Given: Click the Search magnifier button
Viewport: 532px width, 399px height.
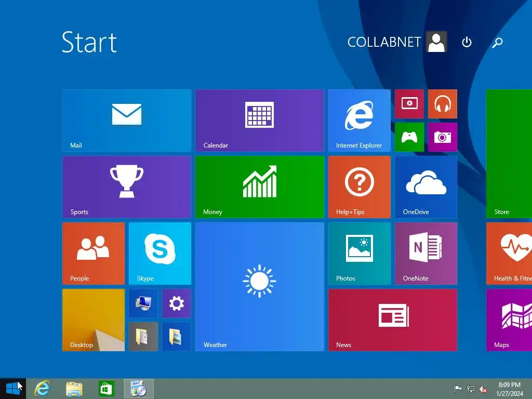Looking at the screenshot, I should pos(497,43).
